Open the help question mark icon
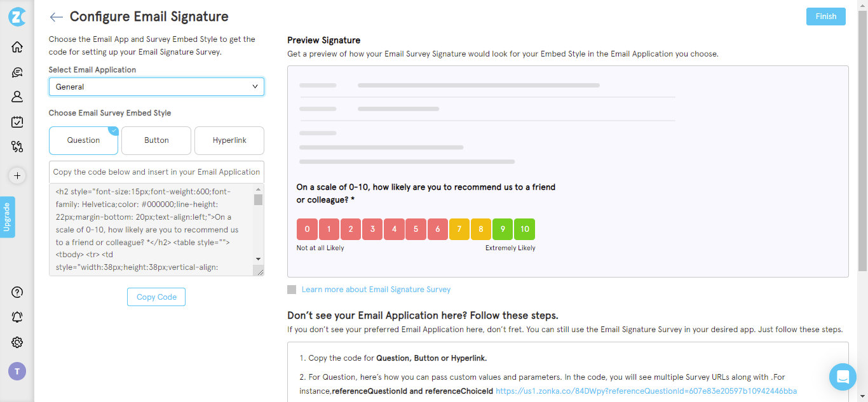Viewport: 868px width, 402px height. tap(17, 292)
